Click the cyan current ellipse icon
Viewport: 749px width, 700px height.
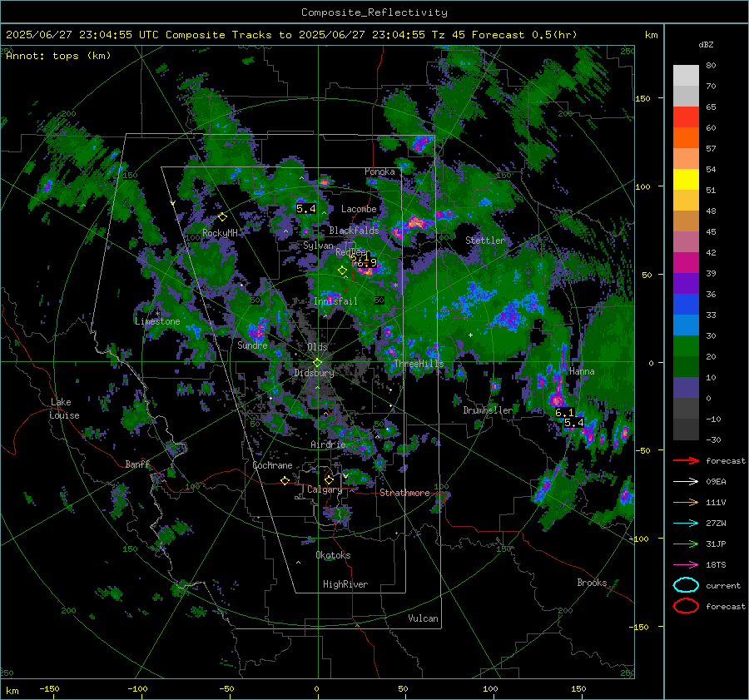686,585
